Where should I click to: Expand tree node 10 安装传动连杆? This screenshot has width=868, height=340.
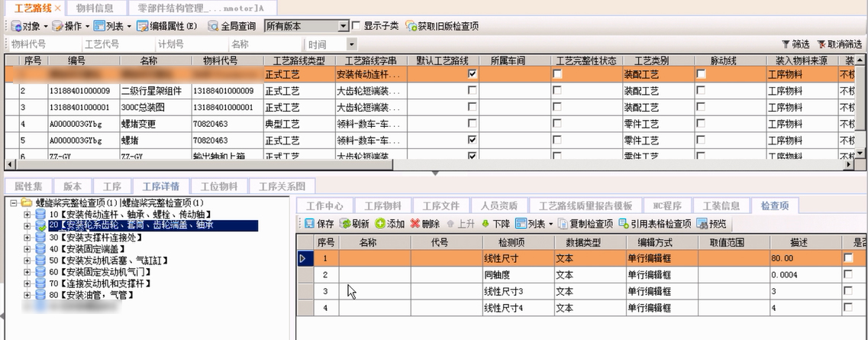[x=28, y=215]
